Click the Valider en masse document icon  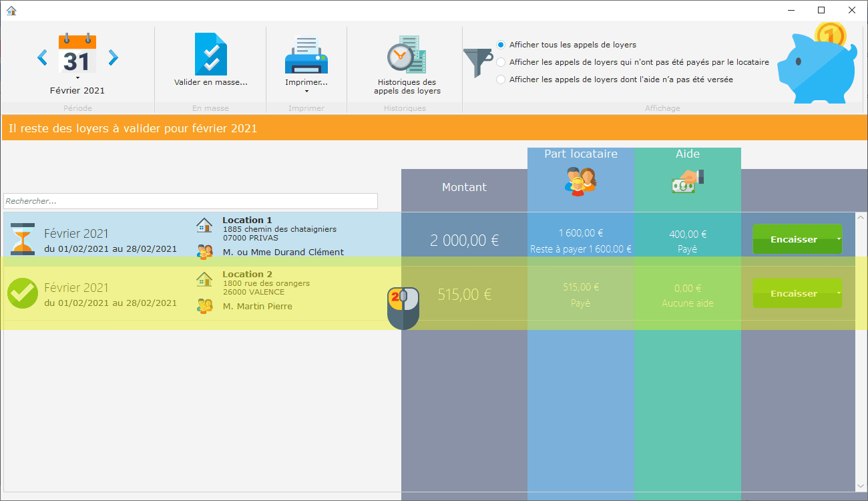(x=211, y=54)
